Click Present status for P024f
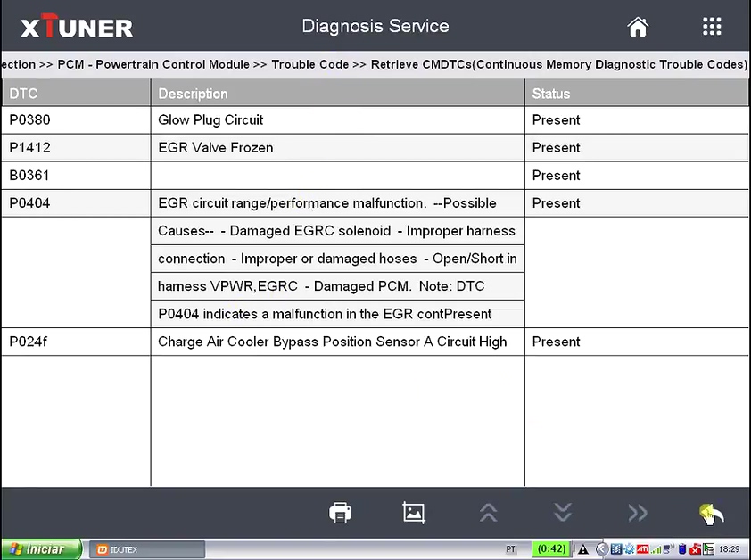Viewport: 751px width, 560px height. [556, 342]
